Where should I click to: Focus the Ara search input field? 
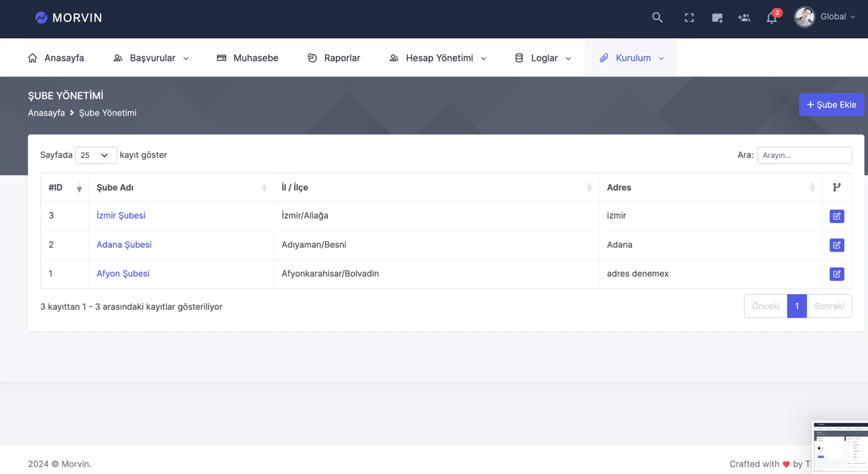[x=804, y=155]
